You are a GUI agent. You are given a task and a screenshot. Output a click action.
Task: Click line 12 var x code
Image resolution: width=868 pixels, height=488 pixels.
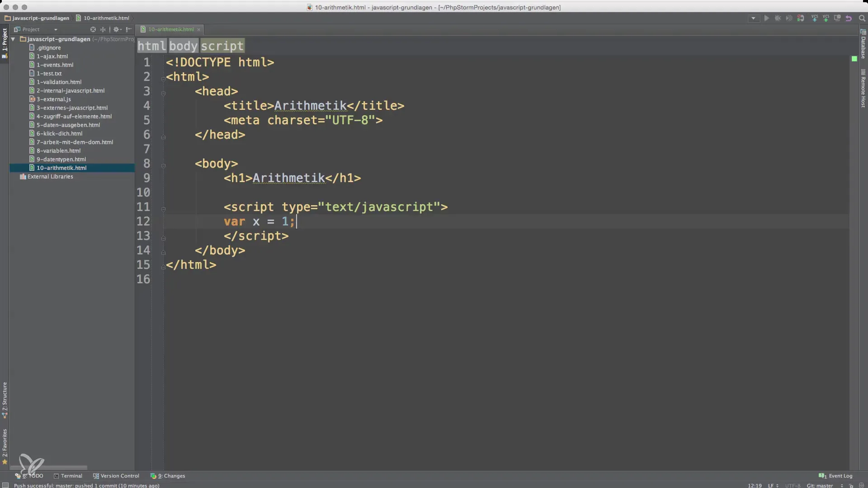[259, 221]
